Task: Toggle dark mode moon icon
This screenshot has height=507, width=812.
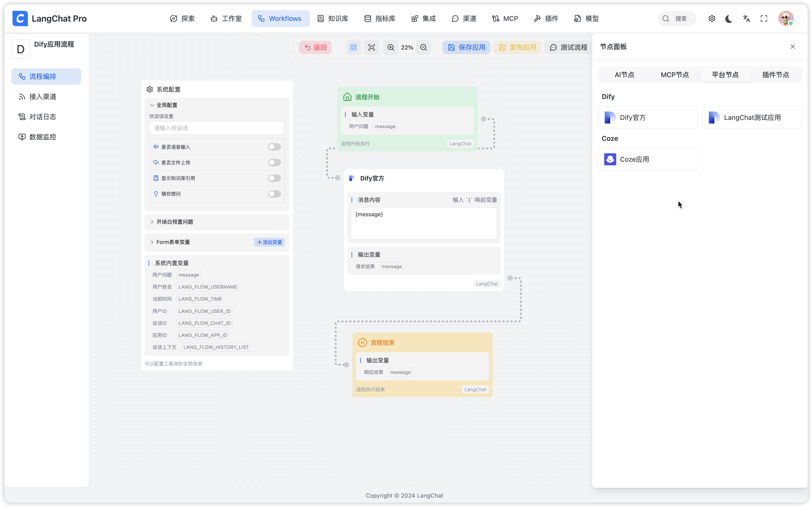Action: (729, 19)
